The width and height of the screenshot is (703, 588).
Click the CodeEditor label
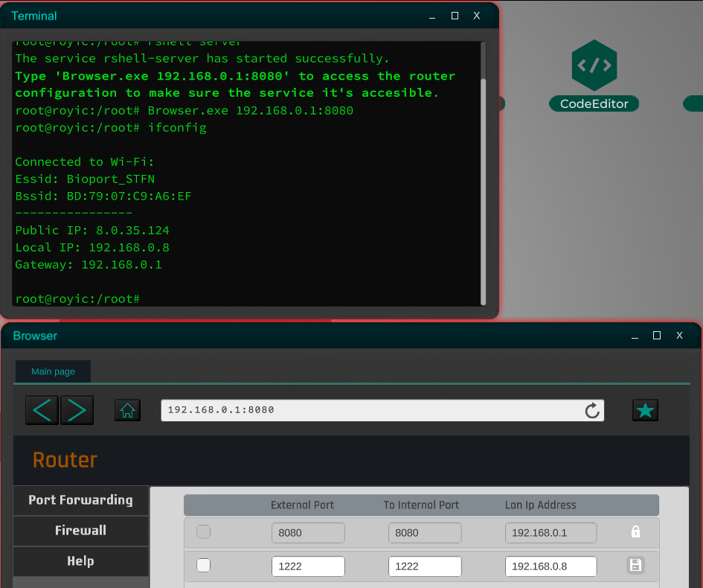click(594, 103)
